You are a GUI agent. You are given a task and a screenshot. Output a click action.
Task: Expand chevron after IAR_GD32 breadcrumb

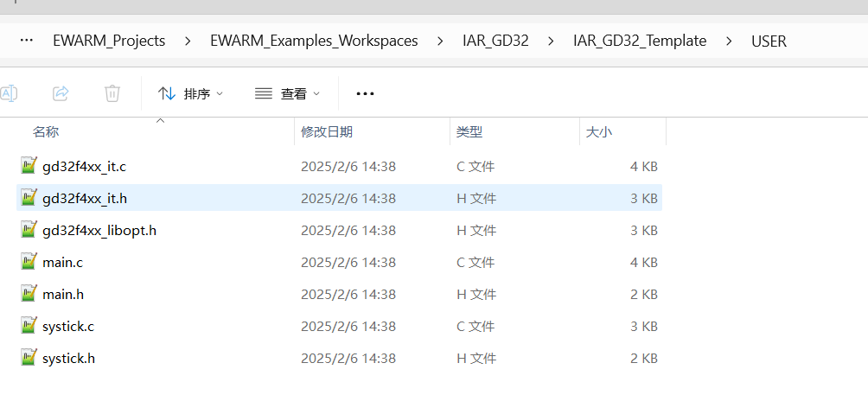[x=552, y=41]
